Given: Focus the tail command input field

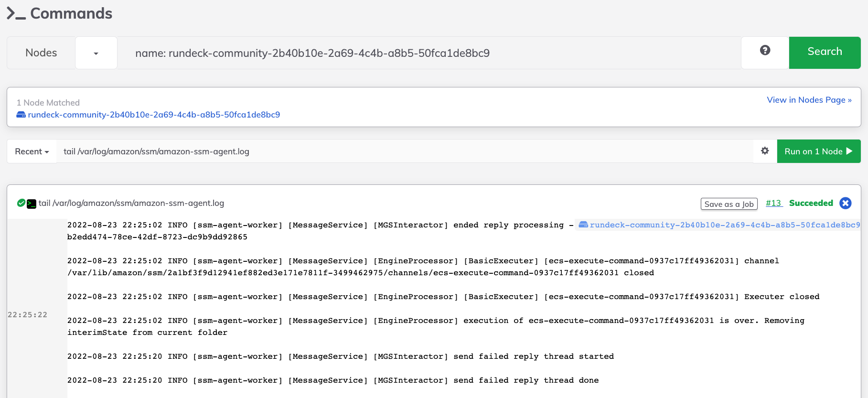Looking at the screenshot, I should tap(405, 151).
